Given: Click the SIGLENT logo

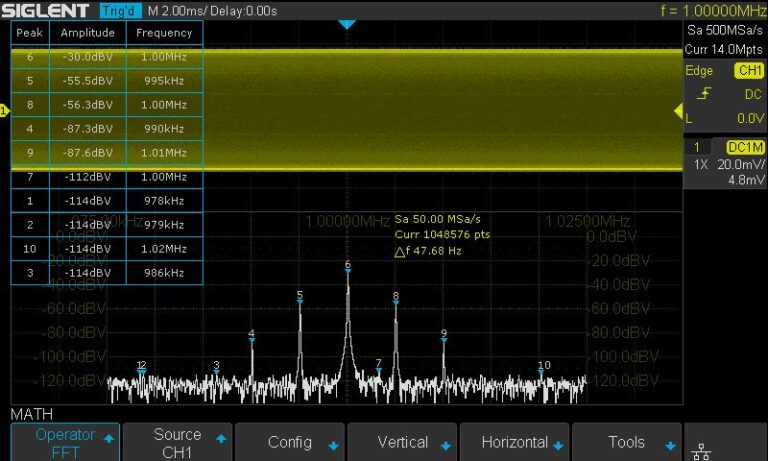Looking at the screenshot, I should pyautogui.click(x=47, y=10).
